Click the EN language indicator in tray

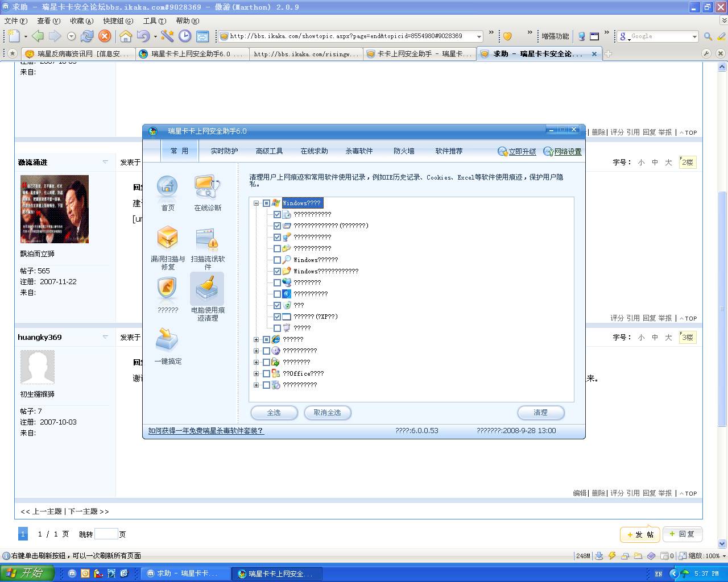pyautogui.click(x=658, y=574)
